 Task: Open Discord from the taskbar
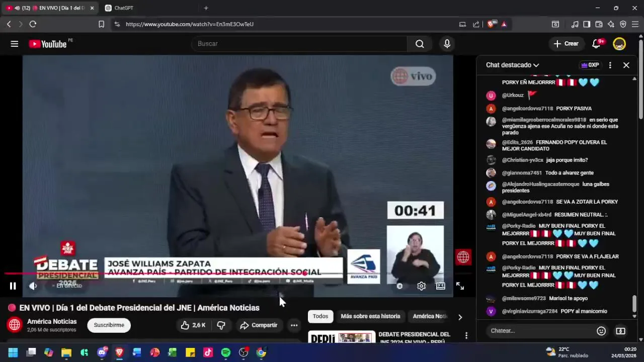click(102, 352)
